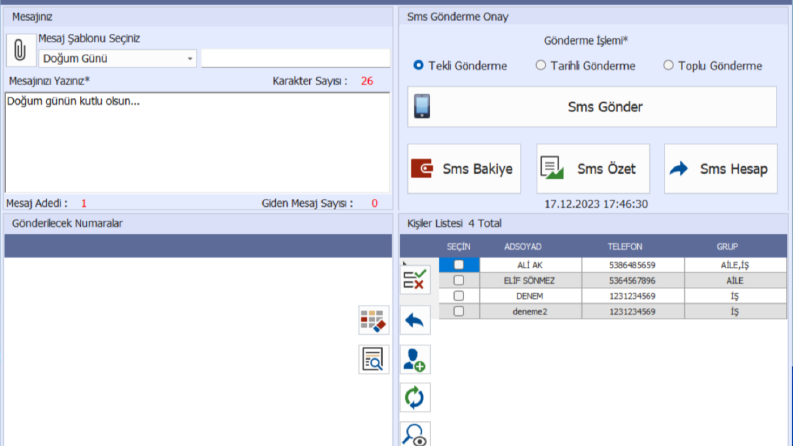
Task: Go to Sms Hesap
Action: click(721, 169)
